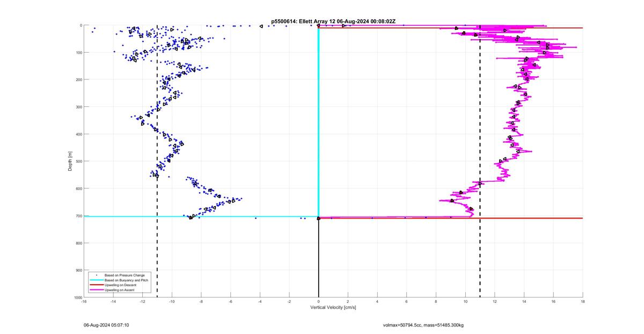This screenshot has height=334, width=644.
Task: Click y-axis depth tick label '300'
Action: coord(78,107)
